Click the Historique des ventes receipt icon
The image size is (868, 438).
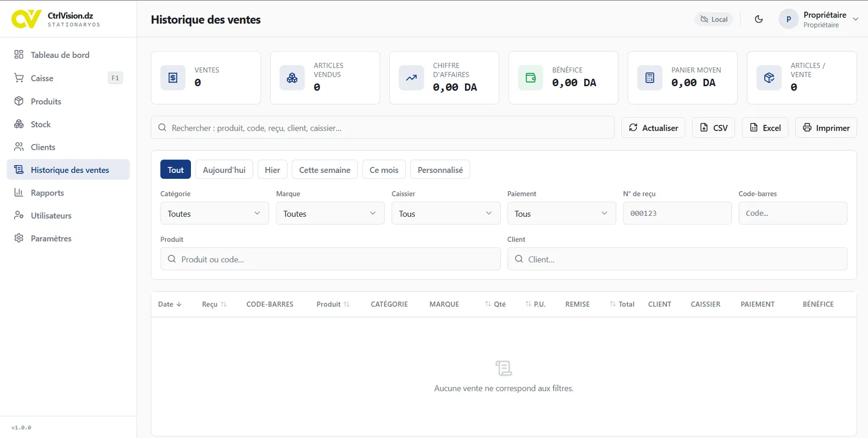coord(19,170)
